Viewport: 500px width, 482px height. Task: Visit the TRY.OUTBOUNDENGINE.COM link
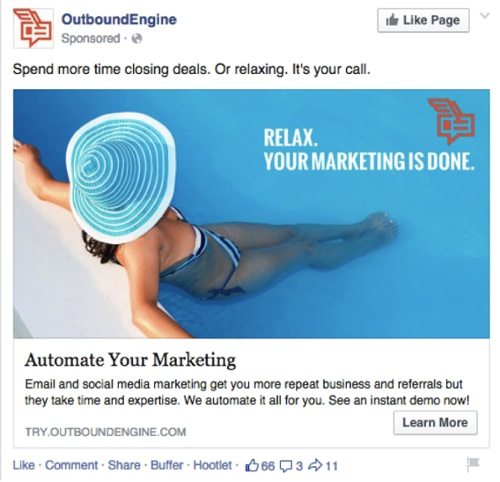pos(106,432)
